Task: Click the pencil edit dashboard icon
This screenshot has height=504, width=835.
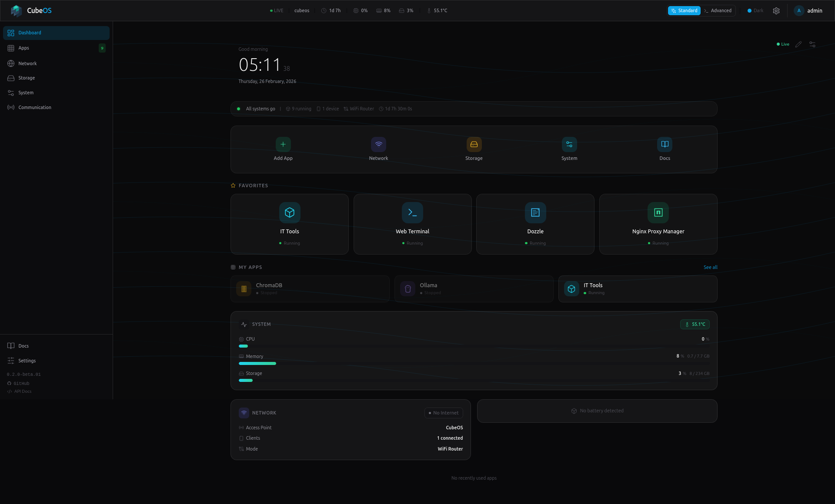Action: pyautogui.click(x=798, y=44)
